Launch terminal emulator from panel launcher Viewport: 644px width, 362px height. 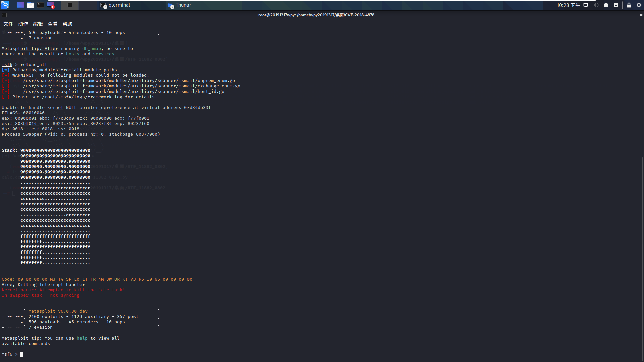click(41, 5)
